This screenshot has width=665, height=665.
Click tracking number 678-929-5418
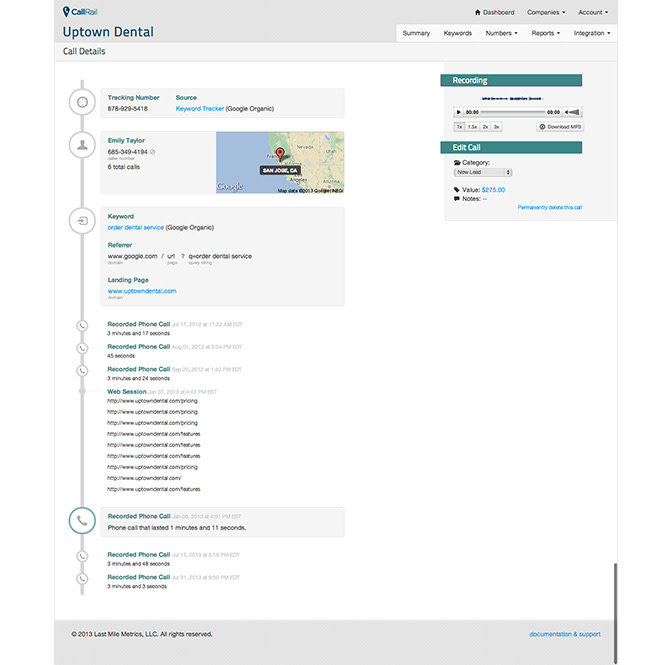coord(127,109)
